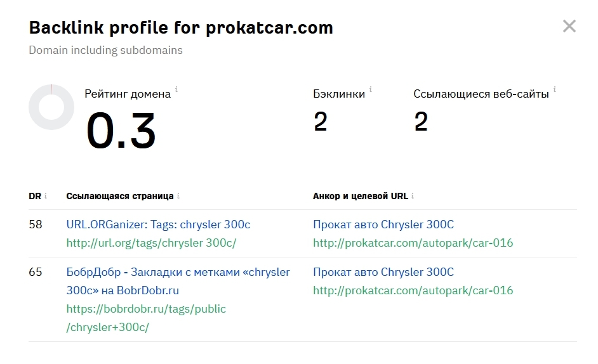Image resolution: width=598 pixels, height=364 pixels.
Task: Click the domain rating value 0.3
Action: tap(121, 131)
